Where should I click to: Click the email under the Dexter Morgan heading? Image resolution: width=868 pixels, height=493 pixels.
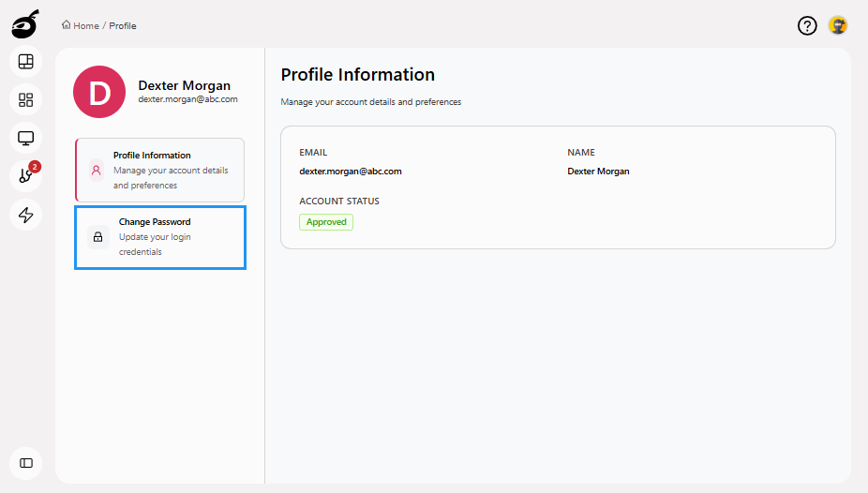click(187, 99)
